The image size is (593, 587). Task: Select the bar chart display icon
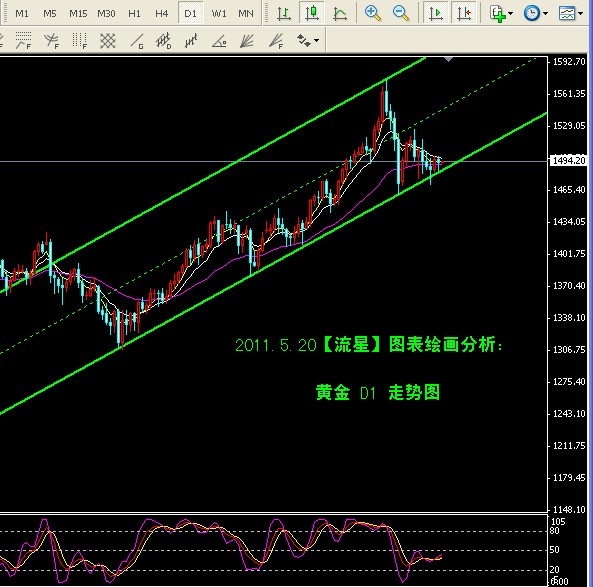[x=284, y=14]
